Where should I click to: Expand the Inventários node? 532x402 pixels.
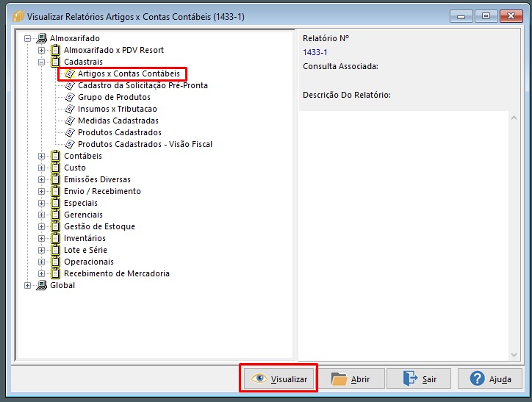tap(41, 239)
